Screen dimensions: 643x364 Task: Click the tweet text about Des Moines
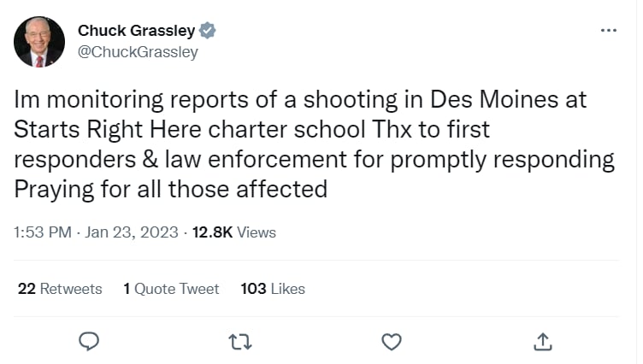pyautogui.click(x=314, y=144)
